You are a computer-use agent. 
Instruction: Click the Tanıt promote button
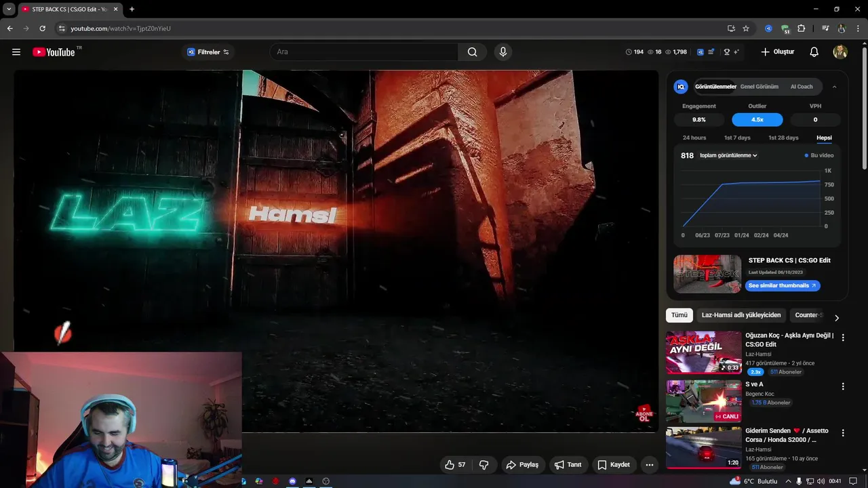click(568, 465)
